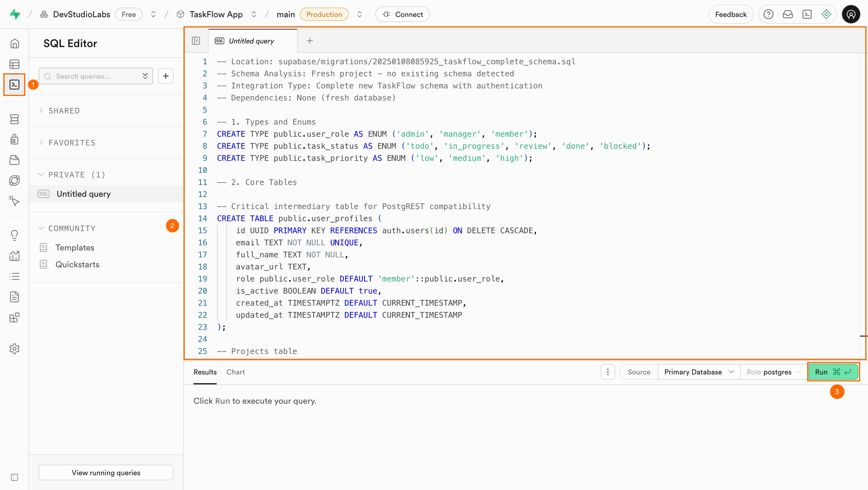
Task: Open Advisors via the lightbulb icon
Action: point(14,235)
